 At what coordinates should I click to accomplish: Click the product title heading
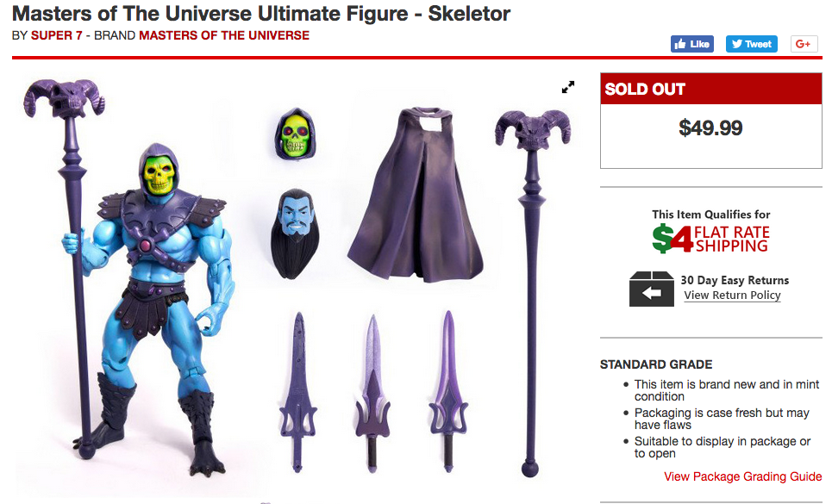click(261, 14)
